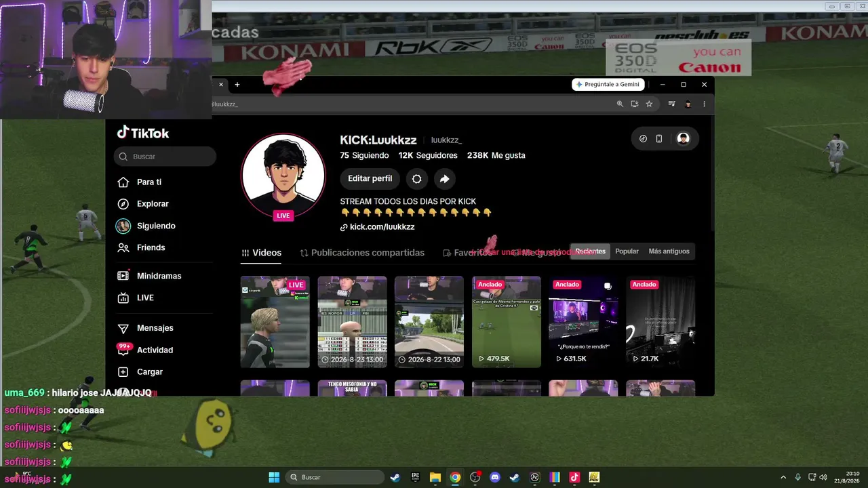
Task: Open pinned video with 631.5K views
Action: click(583, 322)
